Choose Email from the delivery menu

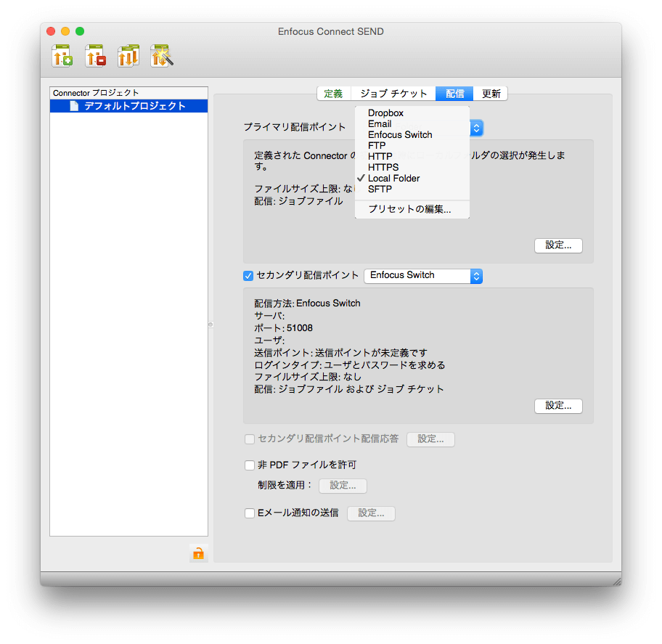click(412, 123)
